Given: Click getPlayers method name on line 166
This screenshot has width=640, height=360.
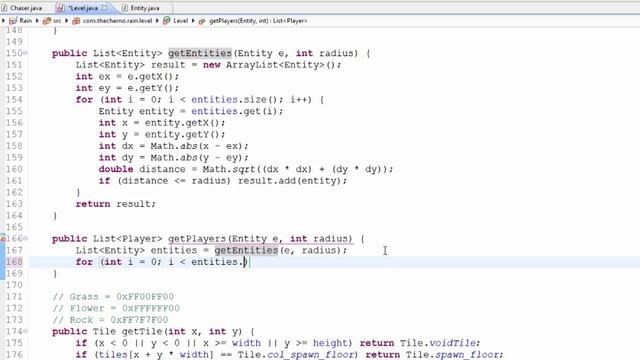Looking at the screenshot, I should pos(197,238).
